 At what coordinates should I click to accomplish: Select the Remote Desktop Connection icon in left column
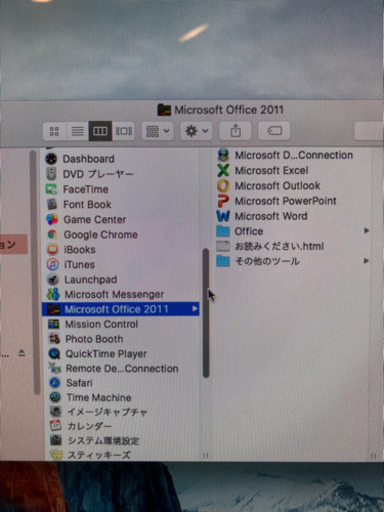tap(55, 368)
